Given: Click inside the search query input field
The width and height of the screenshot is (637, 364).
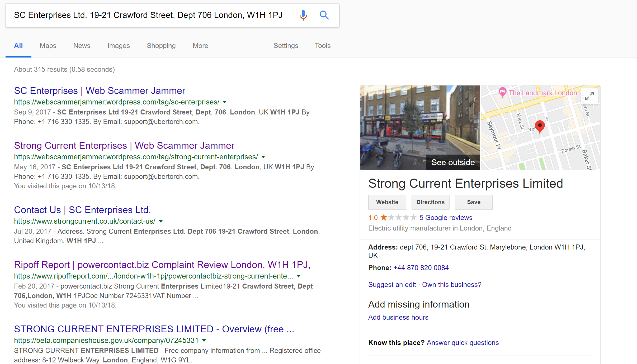Looking at the screenshot, I should [x=148, y=15].
